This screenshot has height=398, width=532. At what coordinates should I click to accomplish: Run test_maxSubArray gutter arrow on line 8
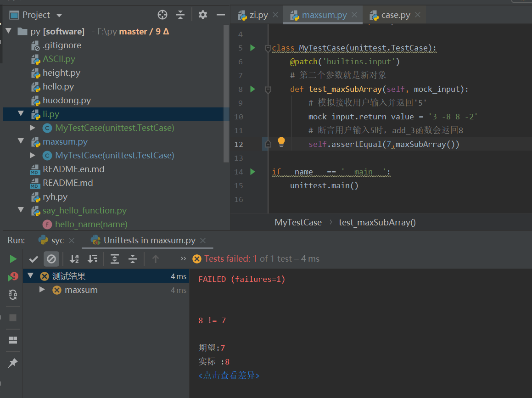(252, 89)
